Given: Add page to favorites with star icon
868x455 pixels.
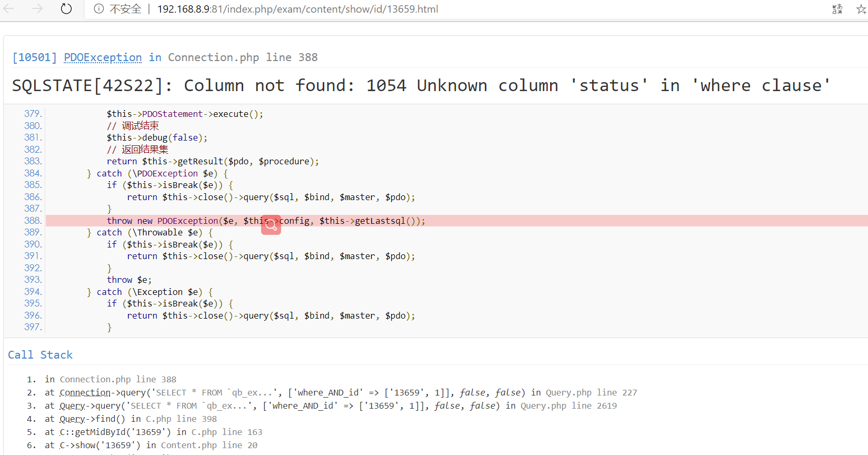Looking at the screenshot, I should point(861,9).
